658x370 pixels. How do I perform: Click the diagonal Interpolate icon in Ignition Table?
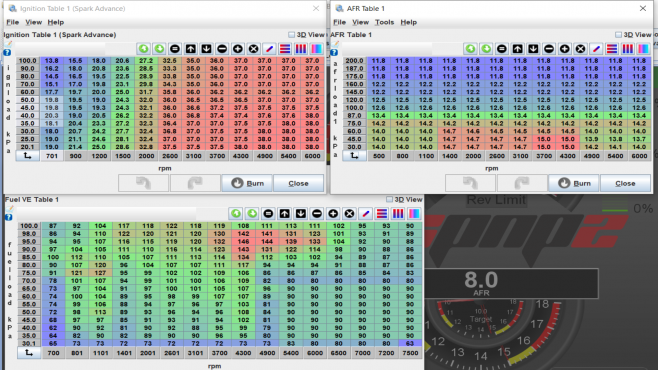click(x=269, y=49)
